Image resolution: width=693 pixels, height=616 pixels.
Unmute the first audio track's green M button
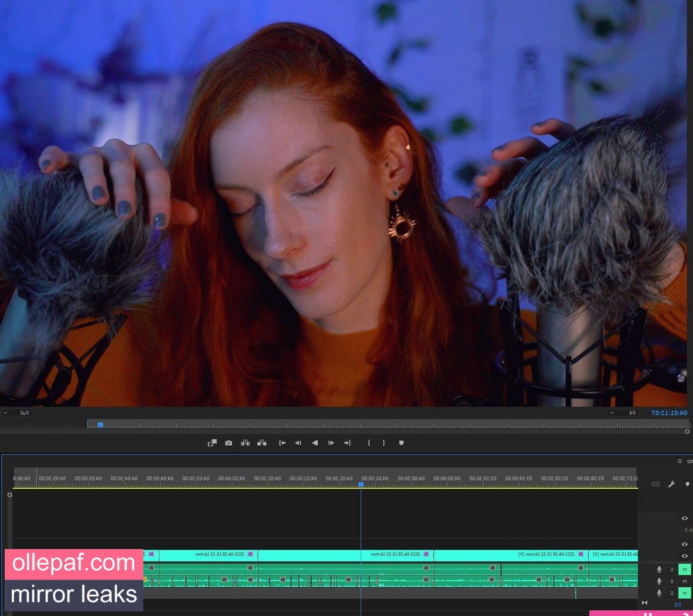click(x=685, y=569)
